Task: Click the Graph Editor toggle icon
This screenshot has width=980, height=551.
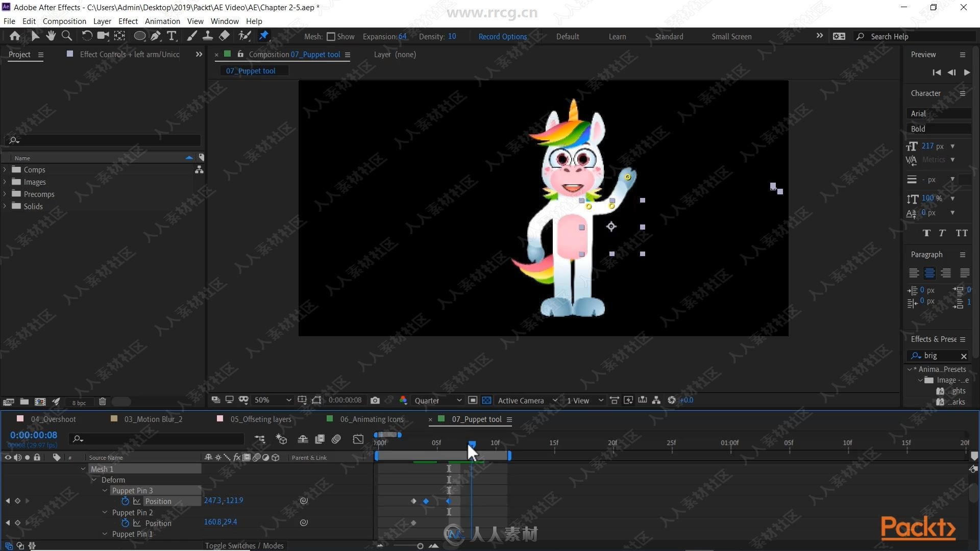Action: click(358, 440)
